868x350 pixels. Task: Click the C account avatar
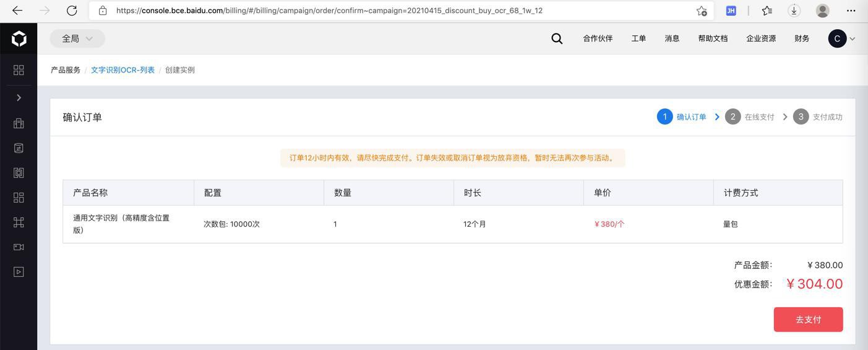837,38
